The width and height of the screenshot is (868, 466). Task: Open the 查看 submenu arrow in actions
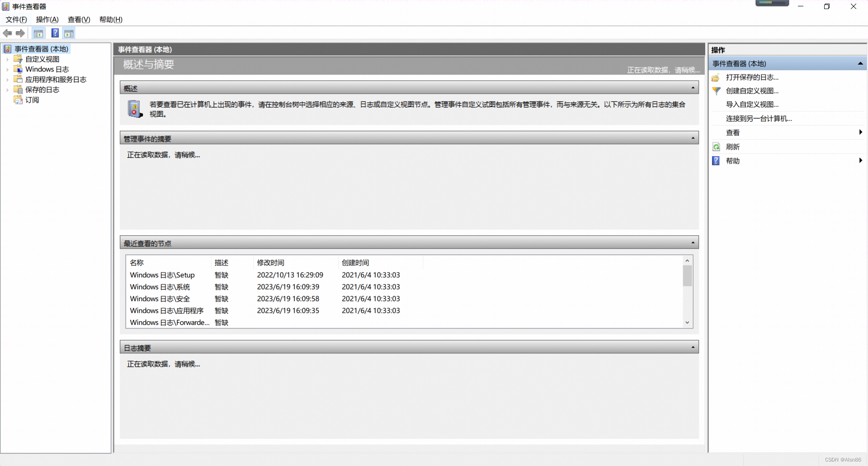pos(860,132)
